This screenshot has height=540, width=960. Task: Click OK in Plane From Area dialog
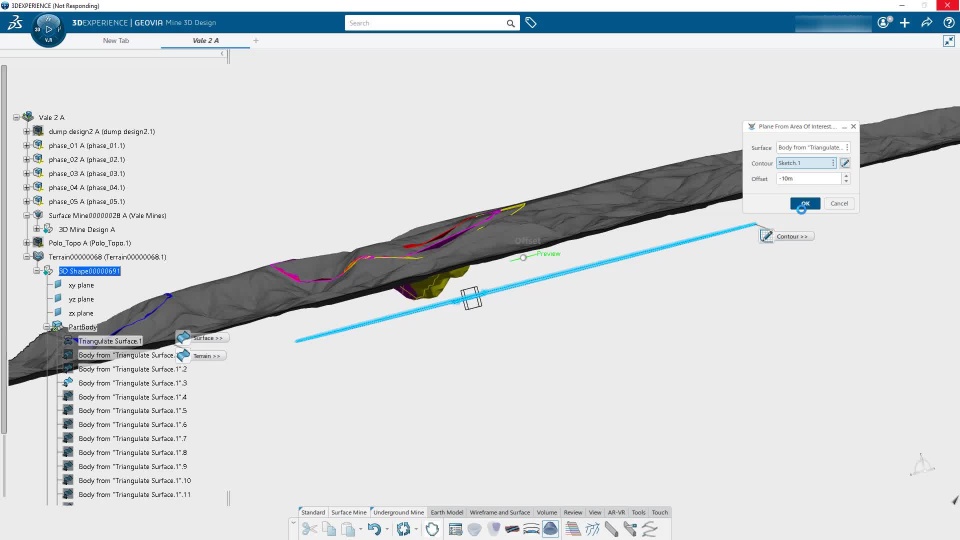[x=805, y=203]
